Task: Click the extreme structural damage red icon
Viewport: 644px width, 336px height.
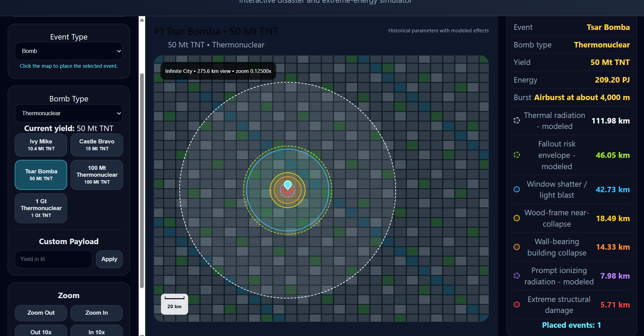Action: pyautogui.click(x=516, y=304)
